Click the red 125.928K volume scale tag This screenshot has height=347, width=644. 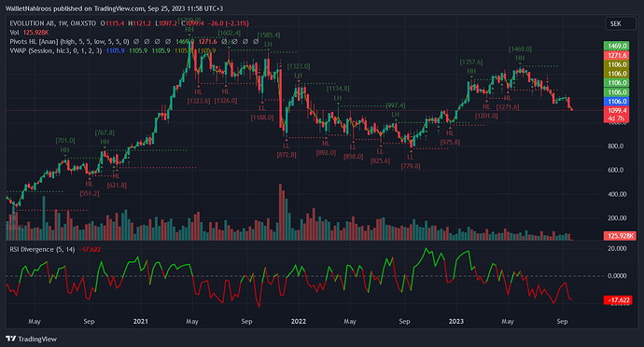[x=620, y=236]
